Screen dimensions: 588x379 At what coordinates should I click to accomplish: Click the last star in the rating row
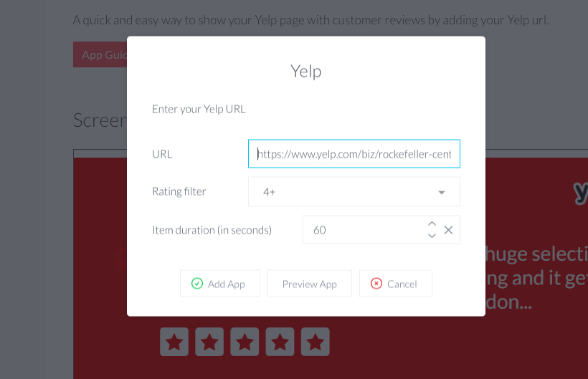315,342
